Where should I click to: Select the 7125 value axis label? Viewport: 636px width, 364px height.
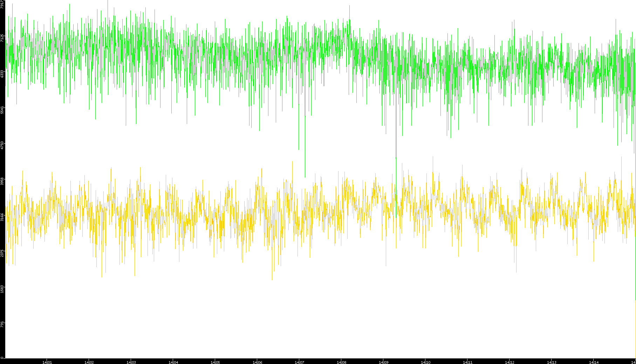coord(2,38)
